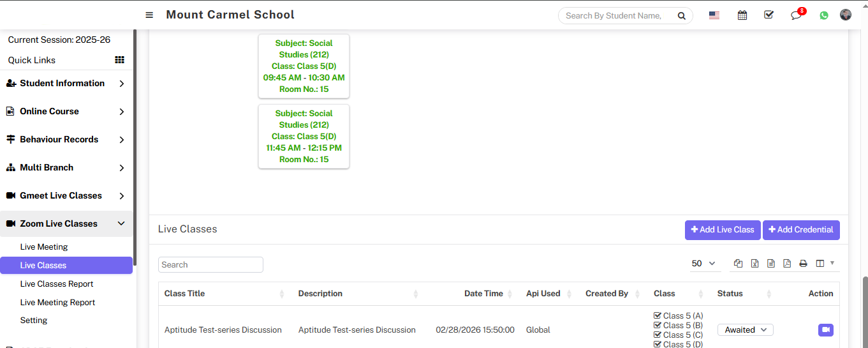Open the chat messages with 8 notifications

(x=796, y=15)
